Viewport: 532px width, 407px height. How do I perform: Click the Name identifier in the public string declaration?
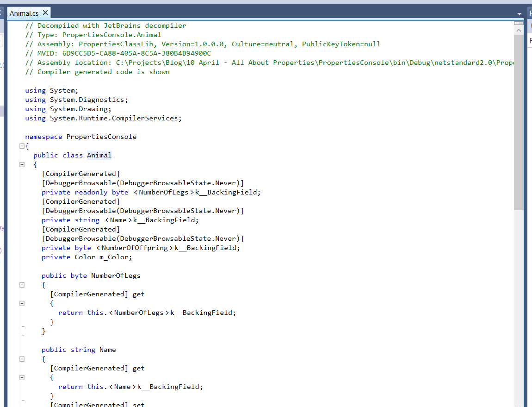pyautogui.click(x=107, y=350)
